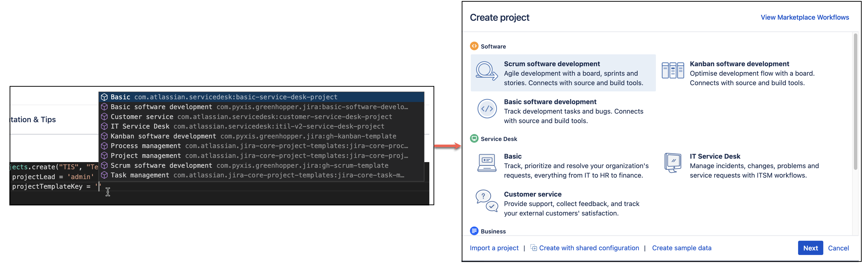Select Kanban software development template title
Screen dimensions: 868x269
pos(739,64)
